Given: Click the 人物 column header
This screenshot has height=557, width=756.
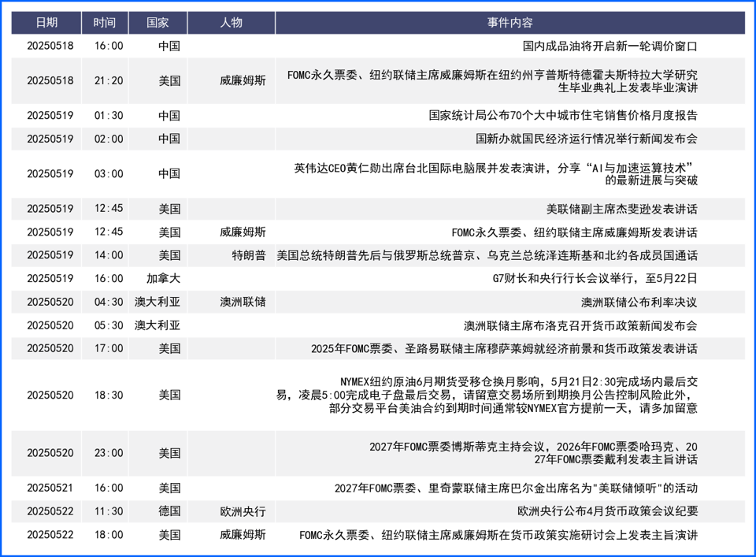Looking at the screenshot, I should tap(231, 23).
